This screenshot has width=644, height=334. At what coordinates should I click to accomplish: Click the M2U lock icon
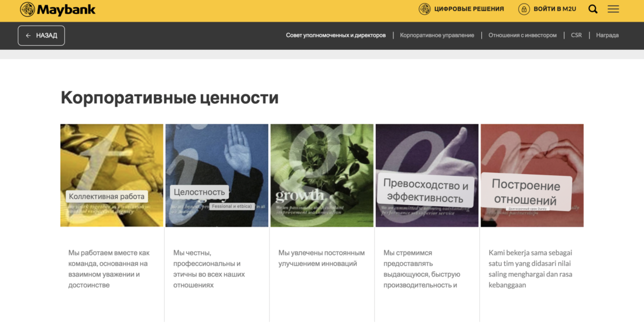click(524, 9)
